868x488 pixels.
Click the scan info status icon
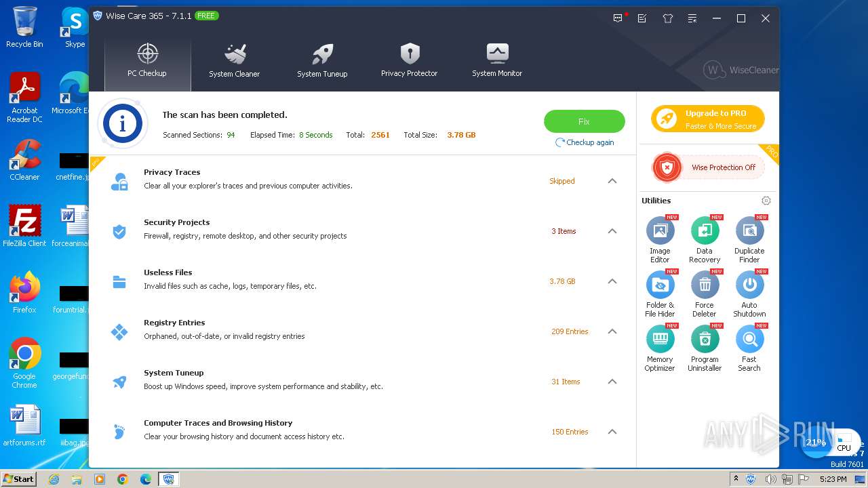click(123, 124)
